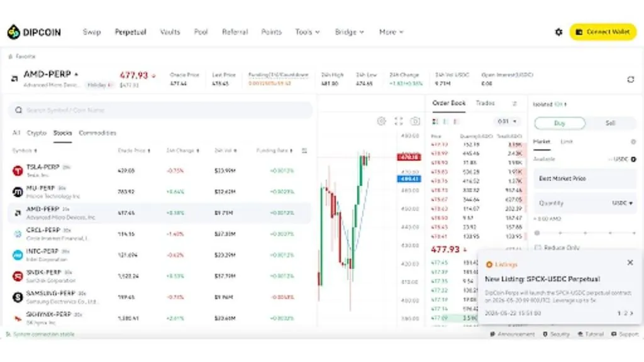Click the DipCoin logo icon

pos(14,32)
